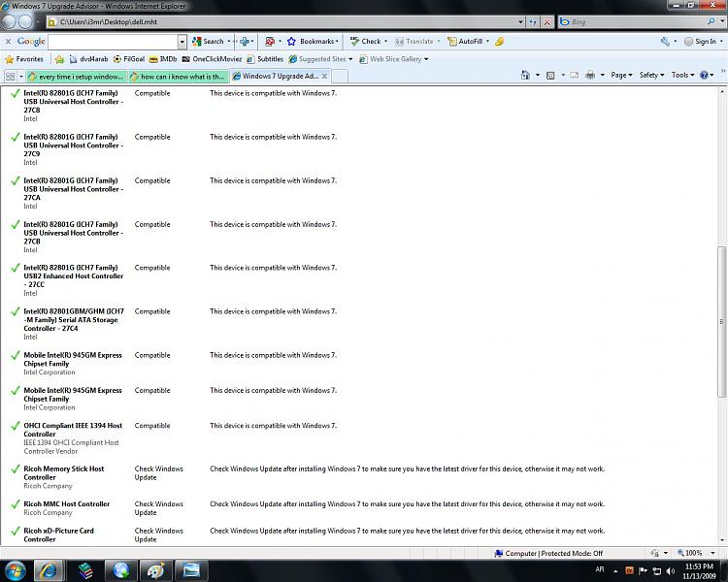Open the Favorites star button
This screenshot has height=582, width=728.
(x=24, y=59)
